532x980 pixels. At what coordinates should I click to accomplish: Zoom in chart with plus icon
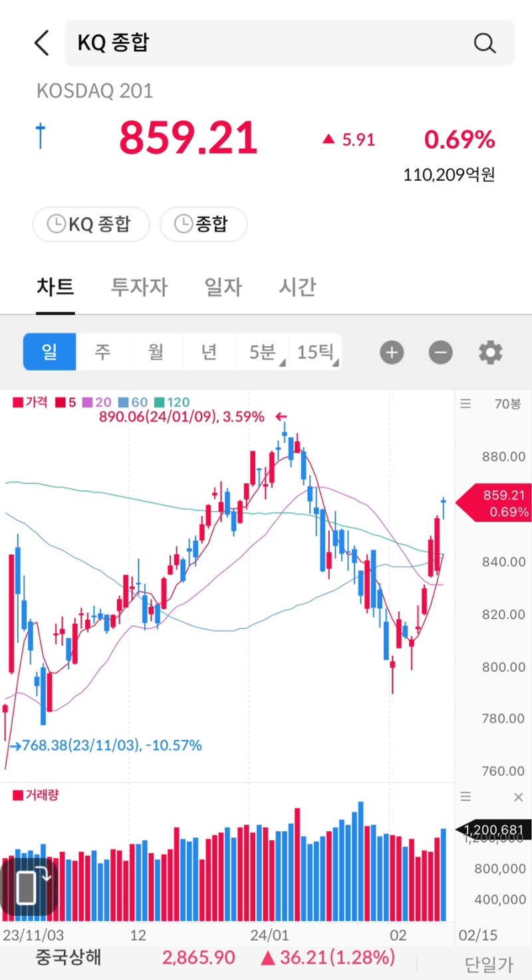392,352
